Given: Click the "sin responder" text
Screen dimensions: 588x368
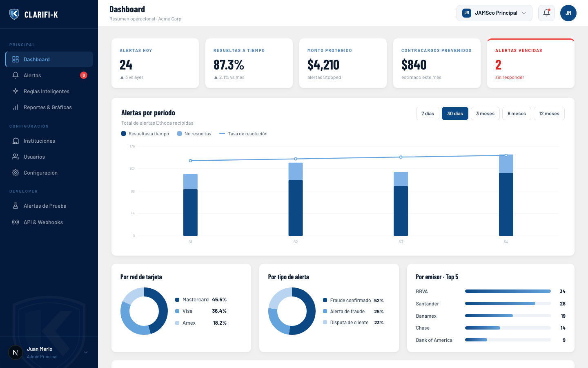Looking at the screenshot, I should pos(510,77).
